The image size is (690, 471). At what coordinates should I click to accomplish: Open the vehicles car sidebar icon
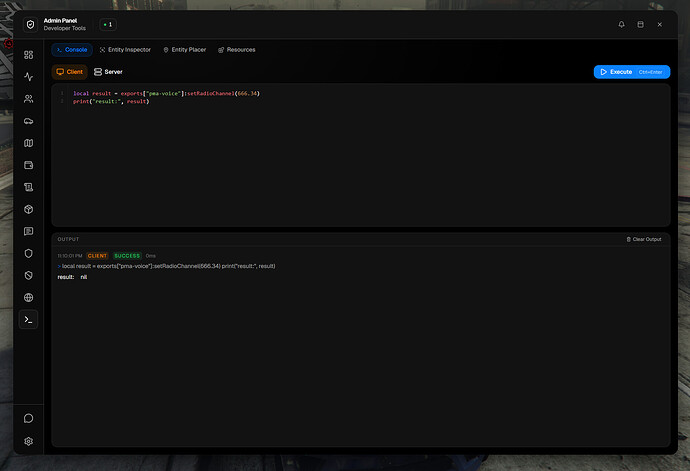point(29,121)
